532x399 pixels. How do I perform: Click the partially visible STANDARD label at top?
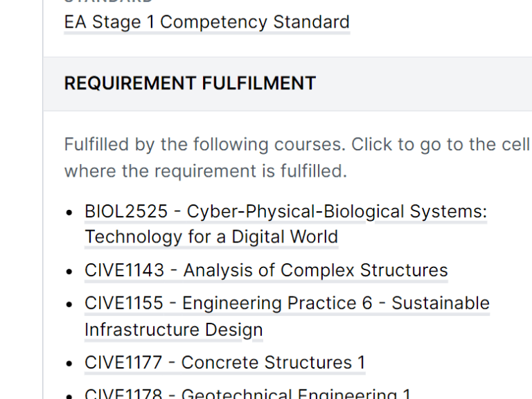[x=109, y=1]
